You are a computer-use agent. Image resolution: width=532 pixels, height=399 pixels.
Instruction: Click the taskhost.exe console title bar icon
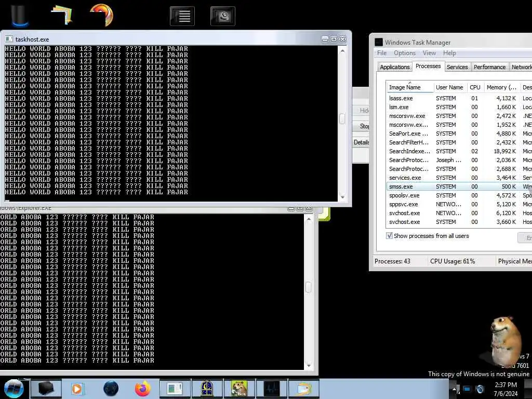9,39
